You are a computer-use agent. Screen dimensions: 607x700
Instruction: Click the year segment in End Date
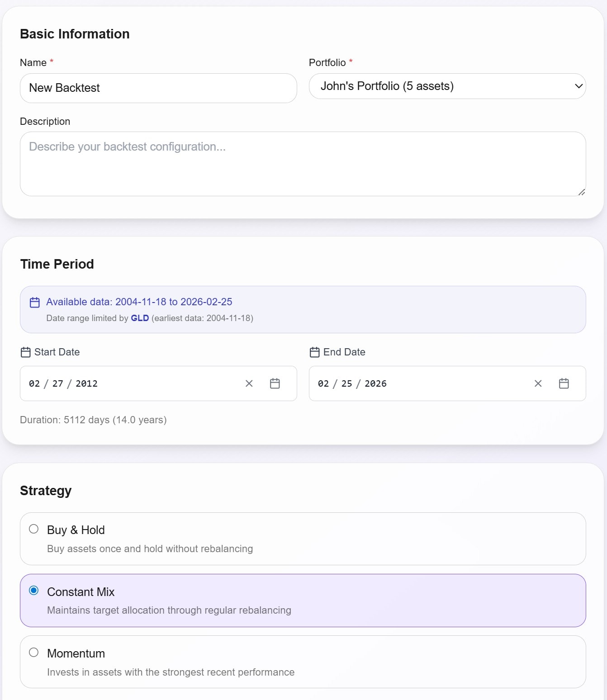coord(375,383)
